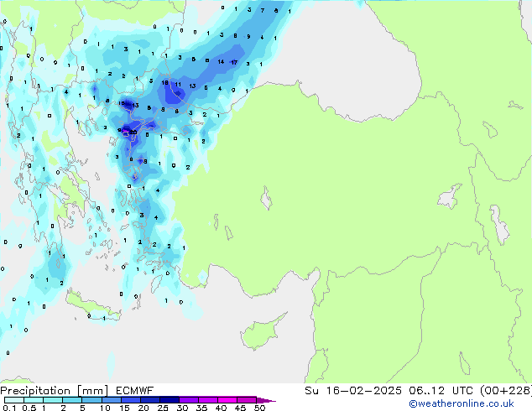Click the 'Precipitation' title word
Screen dimensions: 532x411
35,391
